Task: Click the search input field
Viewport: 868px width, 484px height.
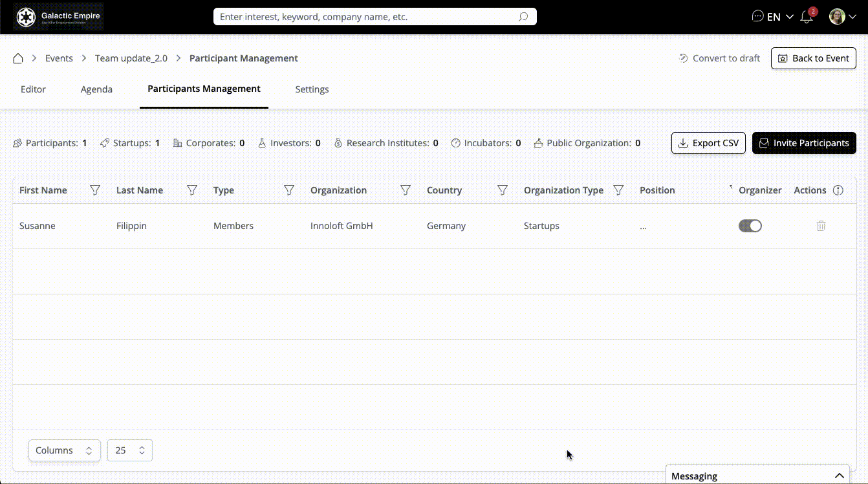Action: (x=369, y=17)
